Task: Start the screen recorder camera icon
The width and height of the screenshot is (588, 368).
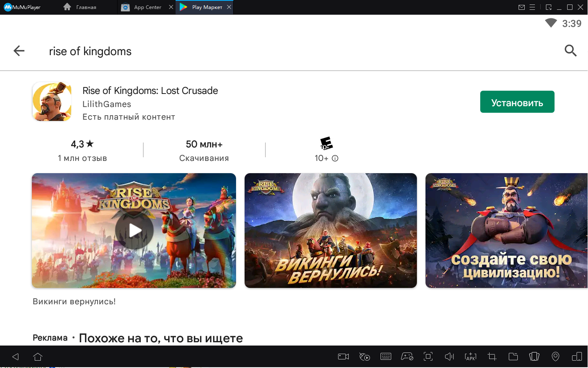Action: pos(343,357)
